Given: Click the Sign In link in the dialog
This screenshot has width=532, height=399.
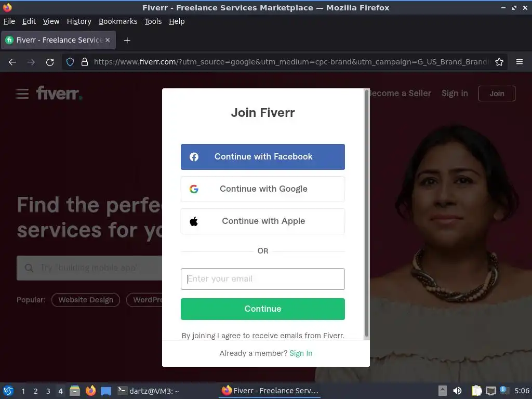Looking at the screenshot, I should (x=301, y=353).
